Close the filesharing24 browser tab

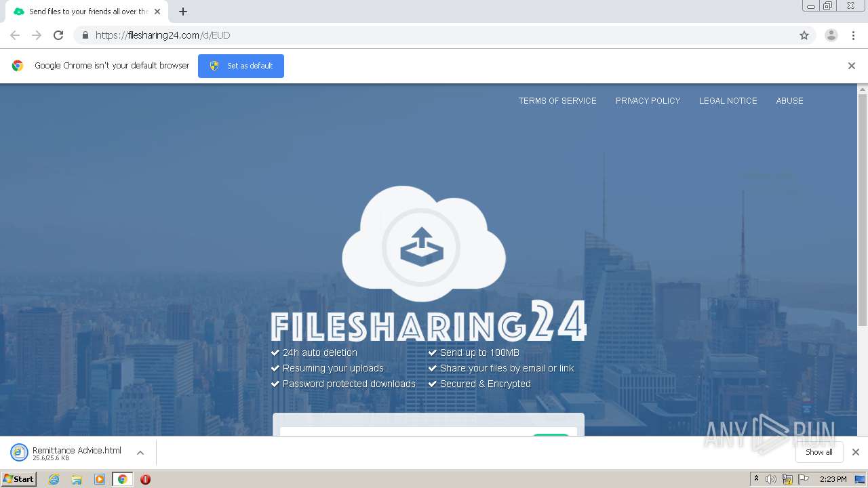pyautogui.click(x=157, y=12)
